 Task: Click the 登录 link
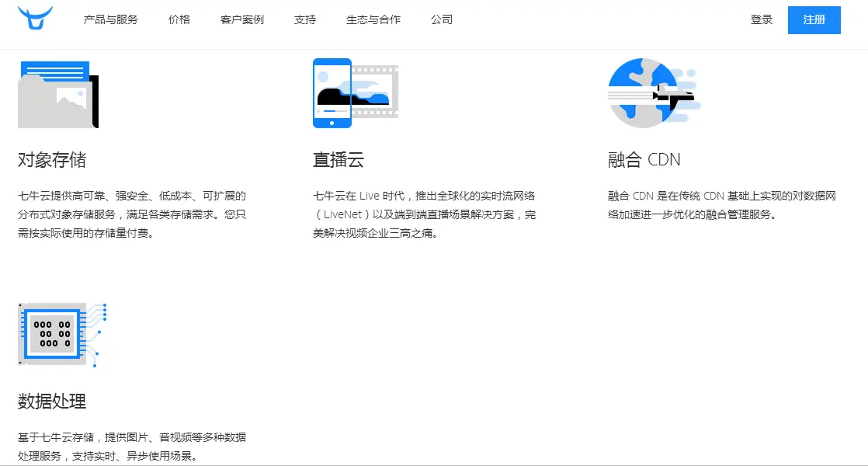click(761, 20)
